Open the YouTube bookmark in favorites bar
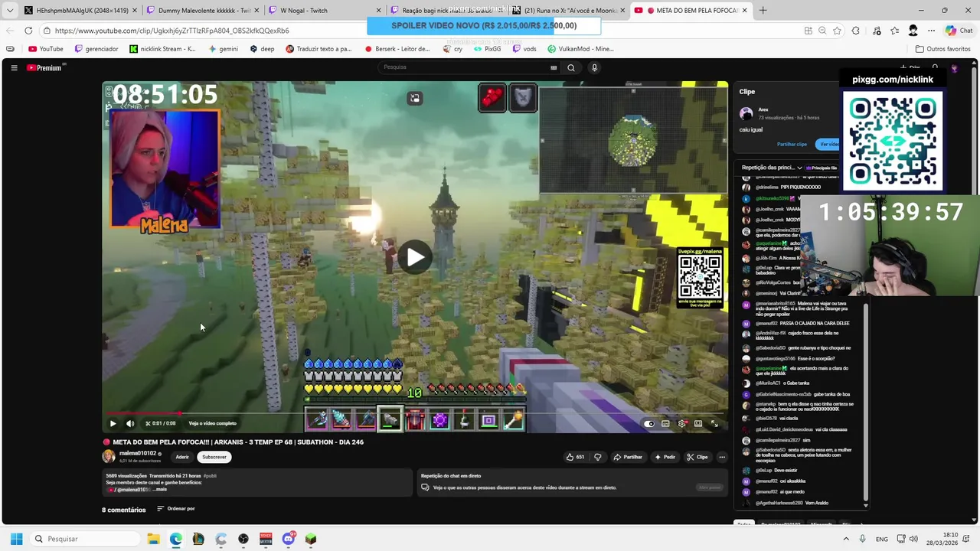Screen dimensions: 980x551 (x=46, y=49)
